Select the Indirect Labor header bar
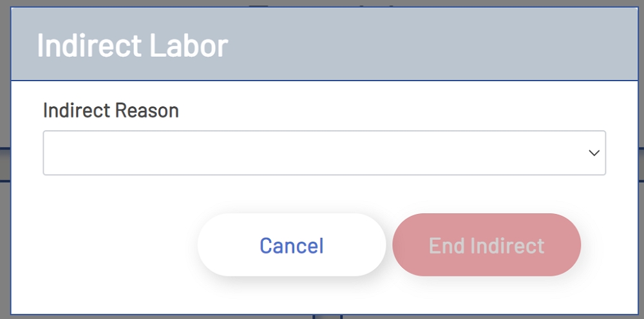This screenshot has height=319, width=644. coord(386,45)
